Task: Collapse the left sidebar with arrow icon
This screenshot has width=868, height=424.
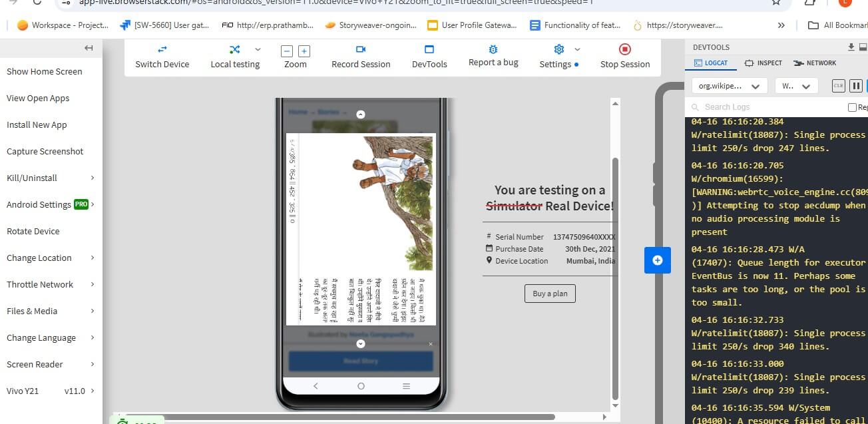Action: 89,48
